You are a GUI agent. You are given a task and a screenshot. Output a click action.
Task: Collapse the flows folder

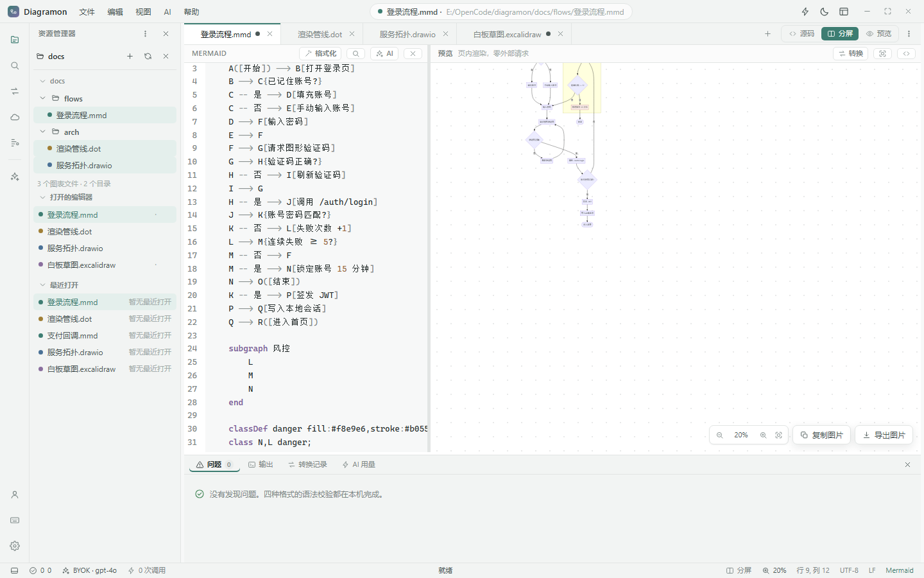(x=42, y=98)
